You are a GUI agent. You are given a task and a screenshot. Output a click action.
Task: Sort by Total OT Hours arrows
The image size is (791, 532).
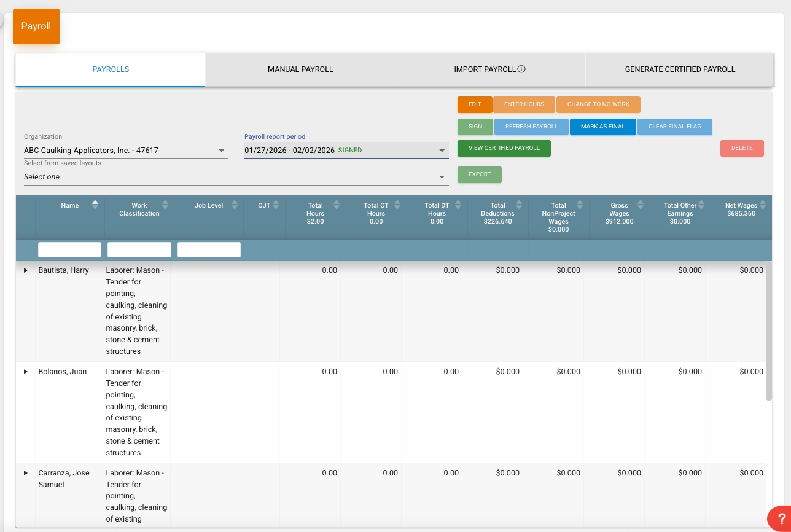click(x=397, y=205)
